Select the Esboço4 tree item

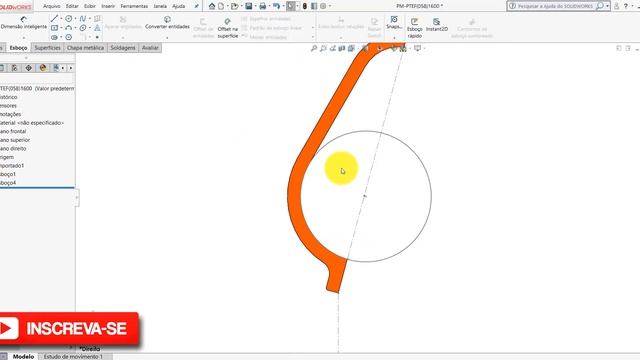(8, 183)
